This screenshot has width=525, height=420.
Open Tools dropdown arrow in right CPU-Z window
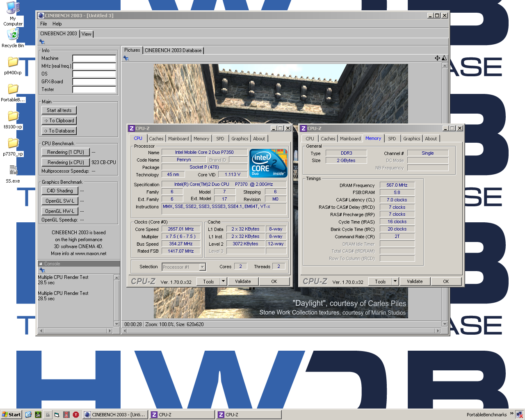(x=395, y=281)
